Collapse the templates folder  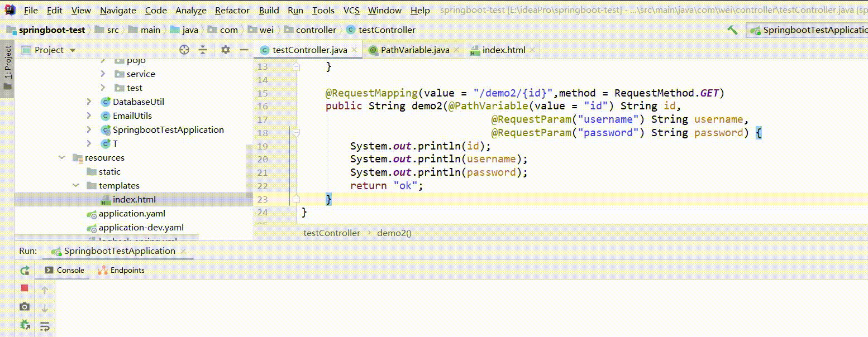76,186
